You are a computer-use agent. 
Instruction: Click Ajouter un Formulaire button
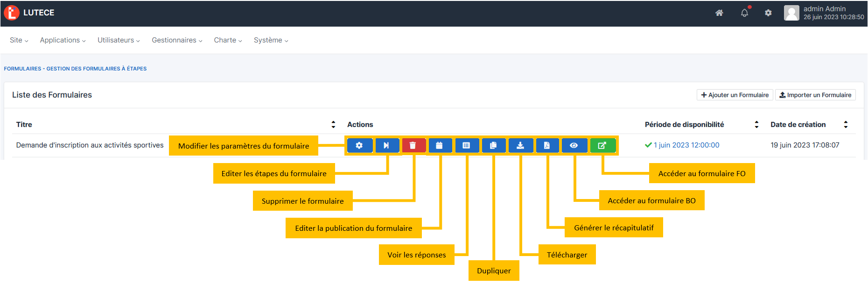(735, 95)
